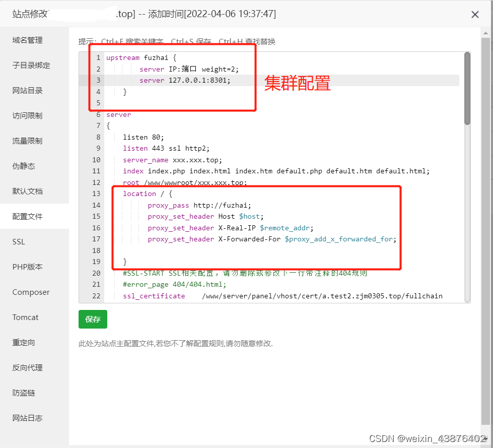Click the '$remote_addr' variable on line 16

click(285, 228)
